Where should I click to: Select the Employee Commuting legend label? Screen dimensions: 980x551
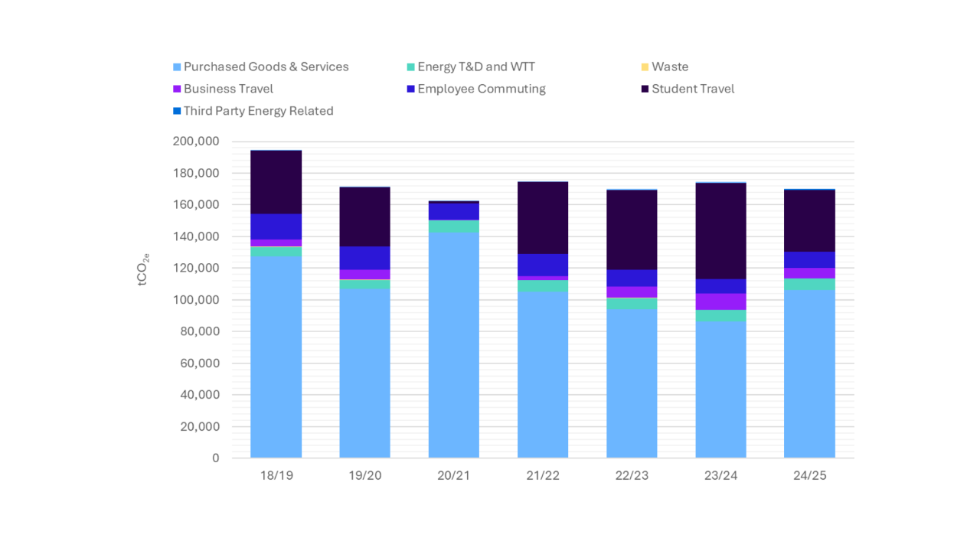pyautogui.click(x=481, y=90)
